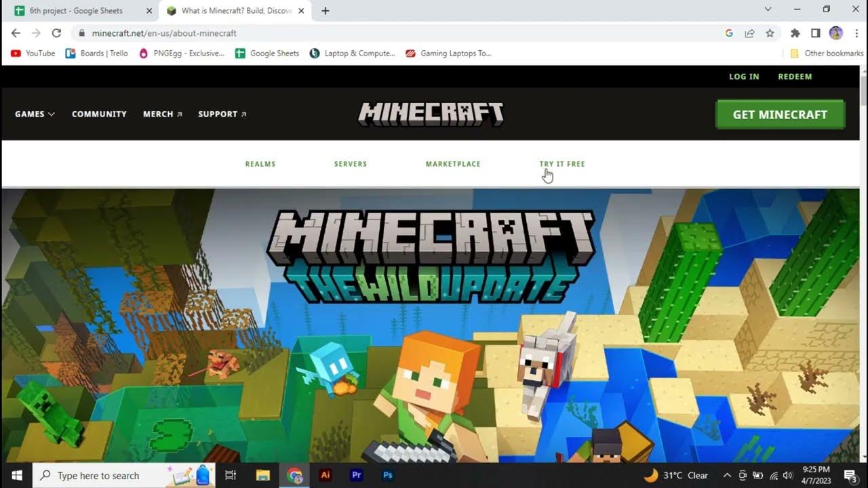Open the PNGEgg bookmark
This screenshot has height=488, width=868.
pos(181,53)
